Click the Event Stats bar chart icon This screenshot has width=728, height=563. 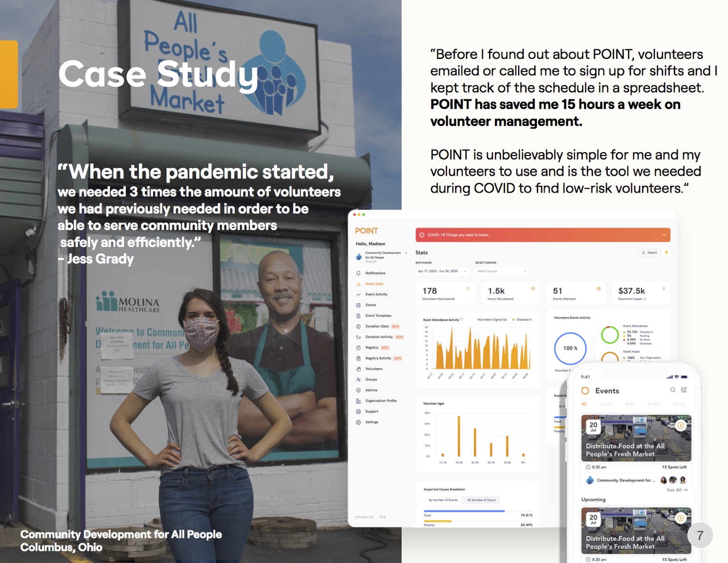click(x=358, y=284)
